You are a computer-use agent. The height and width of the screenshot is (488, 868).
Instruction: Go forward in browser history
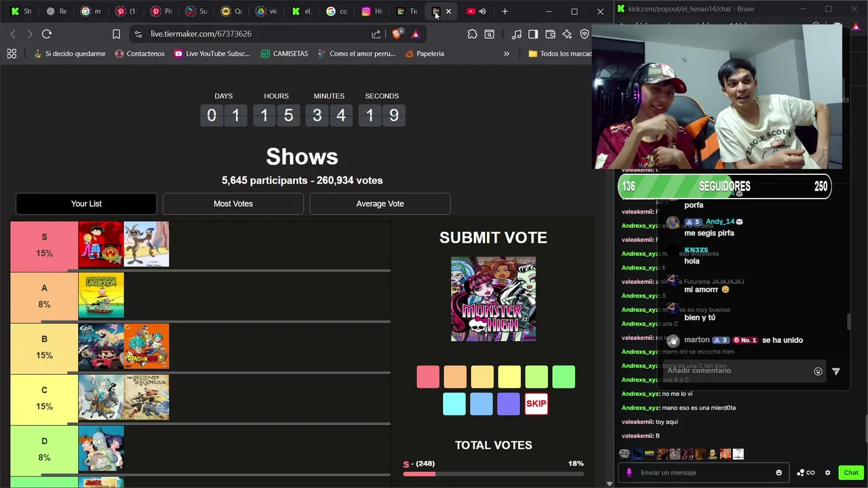click(x=29, y=34)
